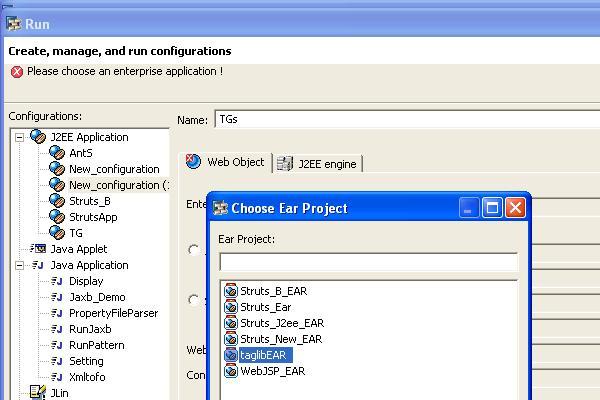Expand the JLin tree node

click(x=19, y=393)
